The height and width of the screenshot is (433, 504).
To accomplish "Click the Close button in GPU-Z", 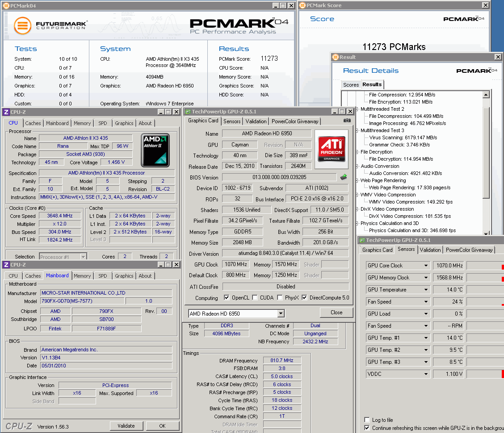I will 336,312.
